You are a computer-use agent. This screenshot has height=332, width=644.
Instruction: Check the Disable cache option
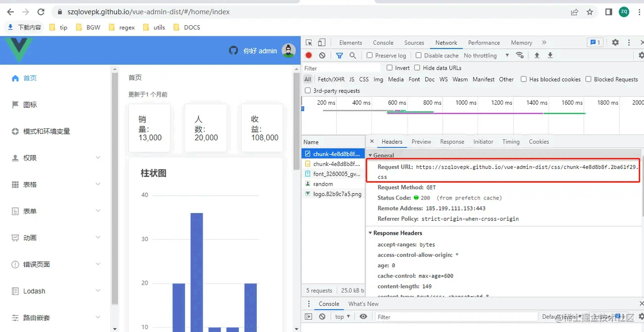pos(418,55)
